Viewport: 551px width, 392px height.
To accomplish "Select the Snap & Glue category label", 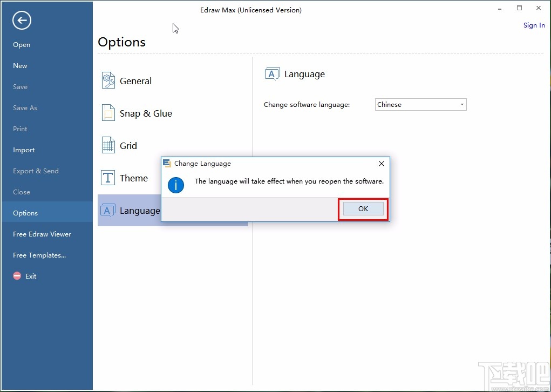I will click(x=146, y=113).
